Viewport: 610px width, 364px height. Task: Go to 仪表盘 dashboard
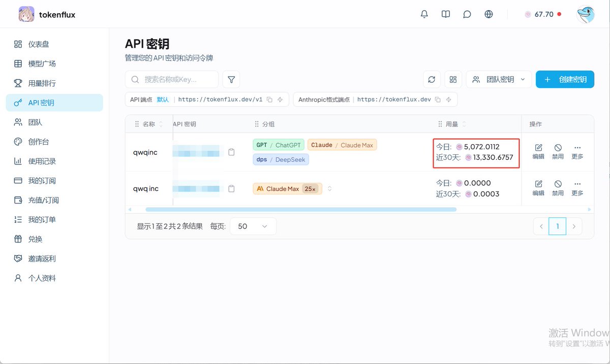(54, 44)
